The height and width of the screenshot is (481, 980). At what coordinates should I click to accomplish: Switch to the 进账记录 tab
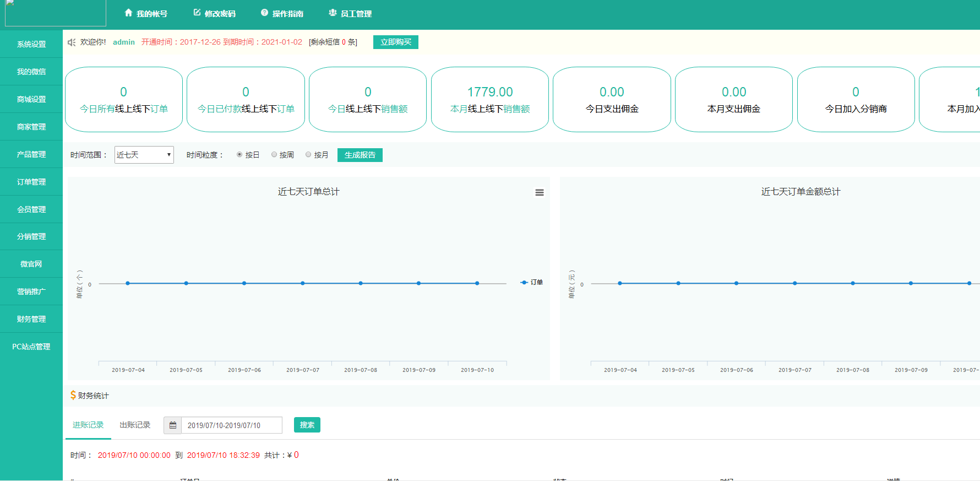(x=88, y=425)
